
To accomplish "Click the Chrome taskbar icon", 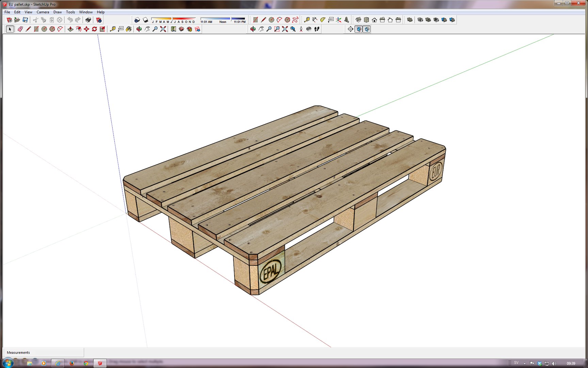I will click(86, 363).
